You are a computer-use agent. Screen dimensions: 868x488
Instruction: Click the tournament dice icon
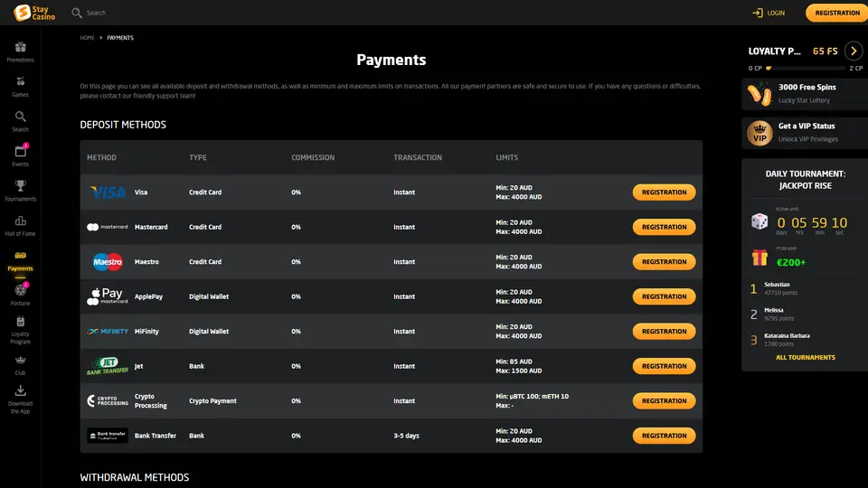(x=759, y=221)
